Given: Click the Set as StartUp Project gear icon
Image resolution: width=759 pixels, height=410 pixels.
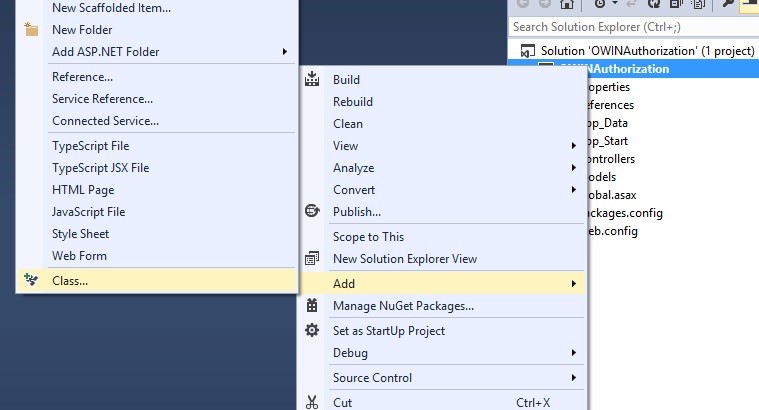Looking at the screenshot, I should (x=312, y=330).
